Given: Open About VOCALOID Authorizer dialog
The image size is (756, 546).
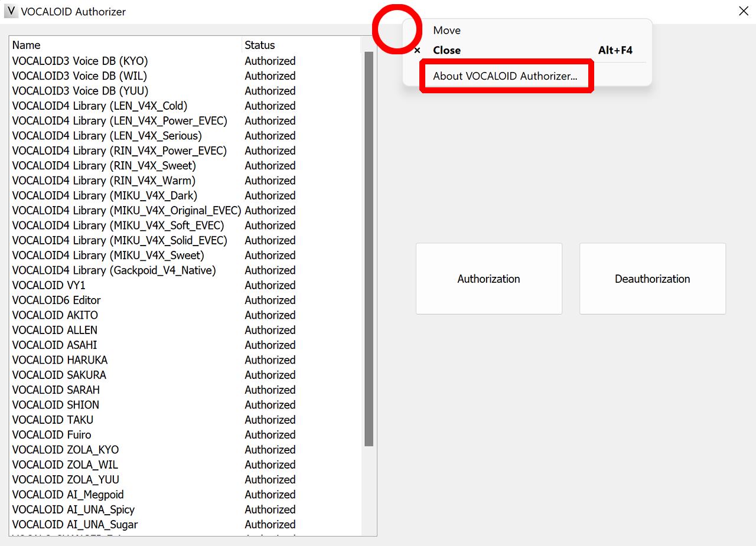Looking at the screenshot, I should point(505,76).
